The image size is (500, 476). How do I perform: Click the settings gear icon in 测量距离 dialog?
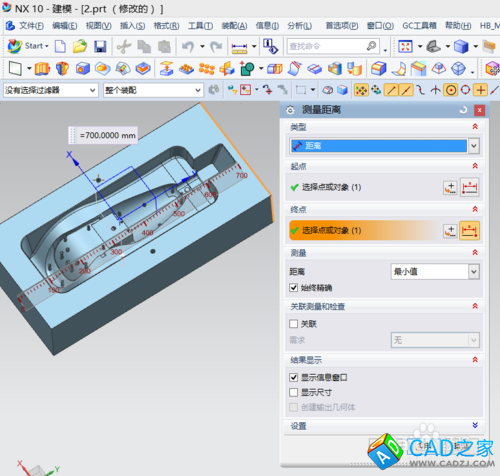pos(290,110)
